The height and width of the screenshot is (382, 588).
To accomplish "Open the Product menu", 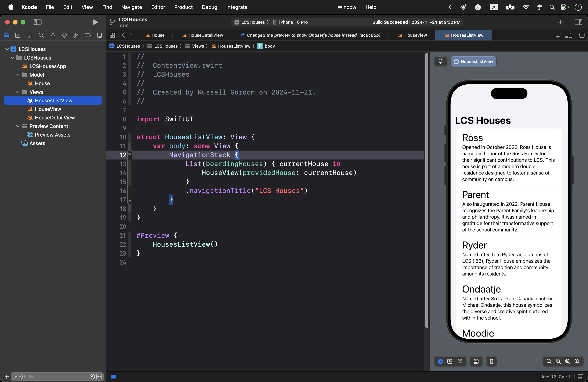I will click(x=183, y=7).
